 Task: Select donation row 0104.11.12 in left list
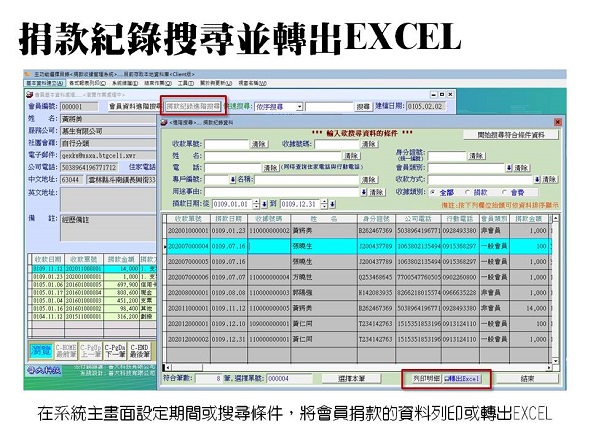93,316
